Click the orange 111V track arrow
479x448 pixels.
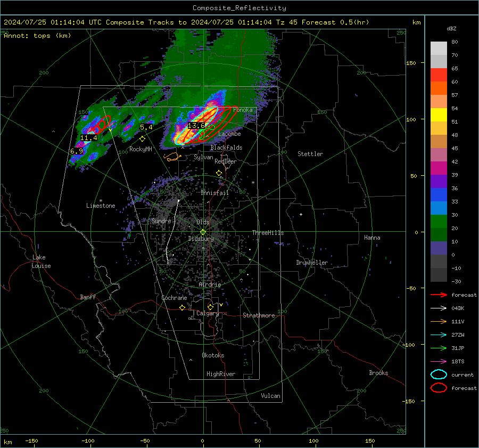tap(439, 321)
